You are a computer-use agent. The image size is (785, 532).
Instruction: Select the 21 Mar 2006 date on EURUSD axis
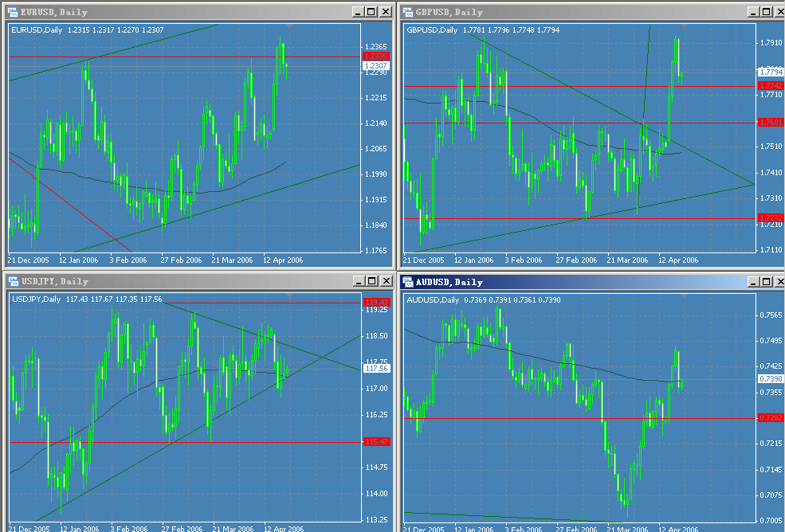tap(232, 260)
